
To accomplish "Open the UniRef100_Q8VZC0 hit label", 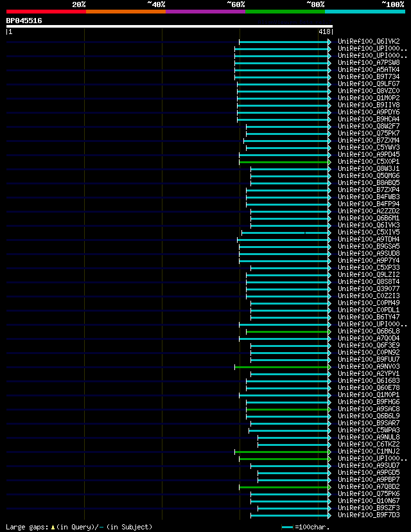I will tap(369, 91).
